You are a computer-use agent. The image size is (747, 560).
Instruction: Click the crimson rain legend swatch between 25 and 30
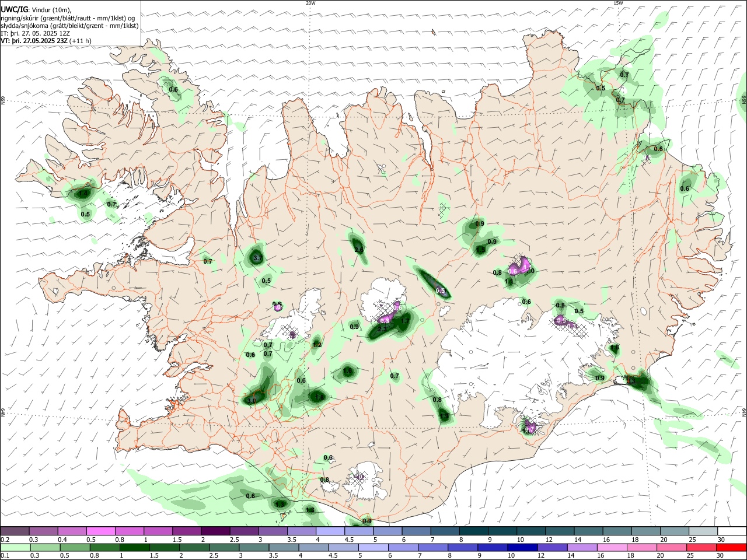pos(700,547)
